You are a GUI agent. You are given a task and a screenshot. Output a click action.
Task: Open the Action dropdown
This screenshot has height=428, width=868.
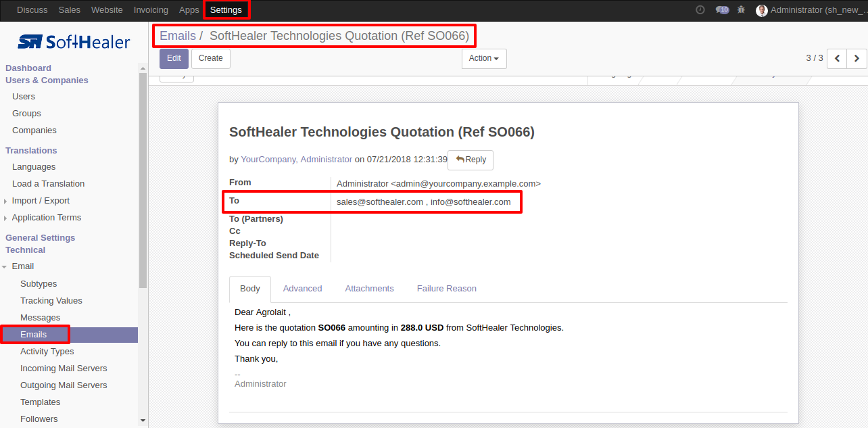pos(484,58)
